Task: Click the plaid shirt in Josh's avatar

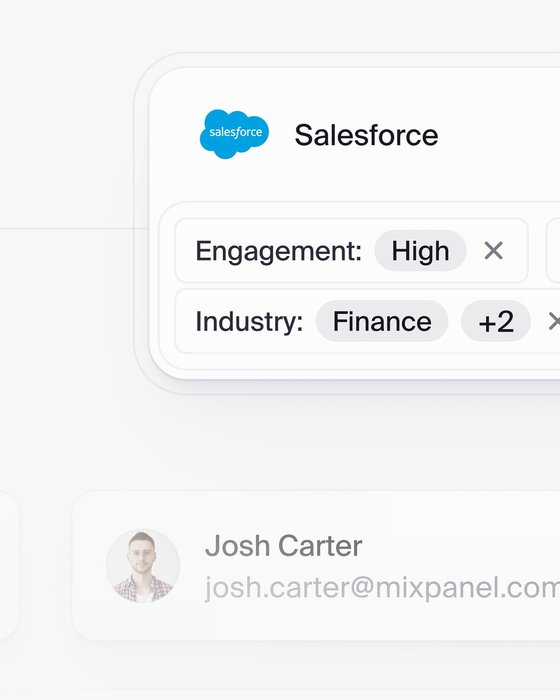Action: [x=143, y=589]
